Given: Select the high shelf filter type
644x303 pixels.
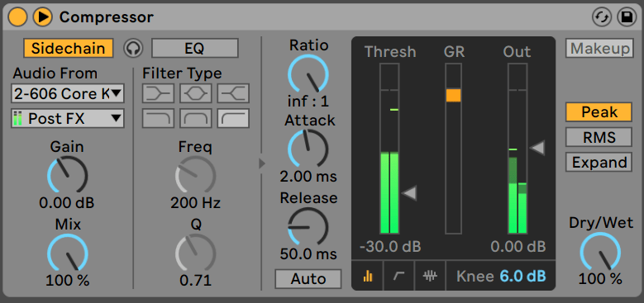Looking at the screenshot, I should 233,93.
